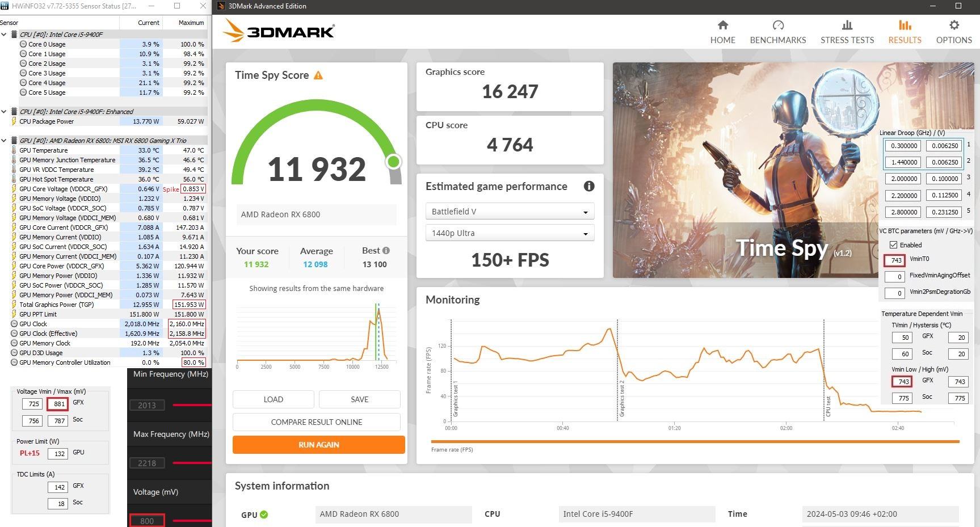Screen dimensions: 980x527
Task: Select the CPU Package Power sensor row
Action: pyautogui.click(x=103, y=121)
